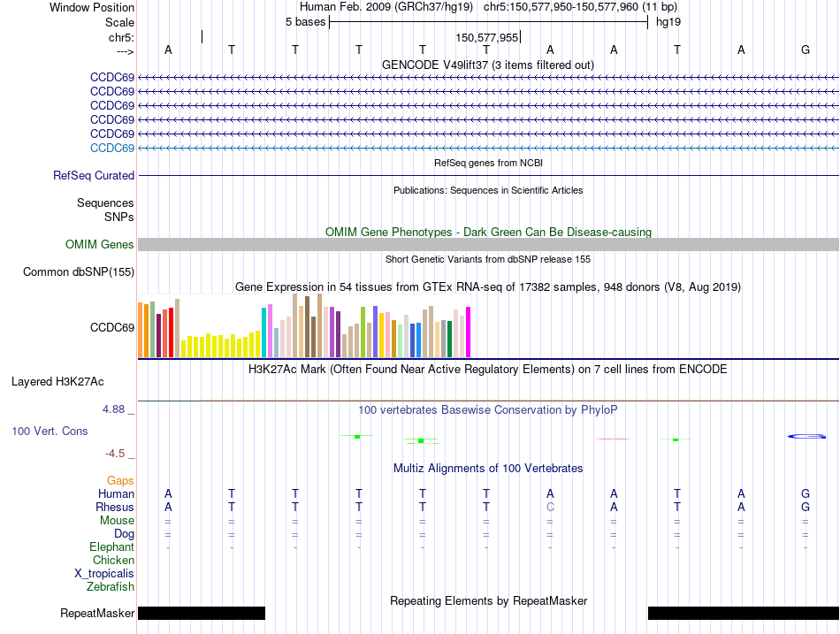
Task: Click the 'Human' species label
Action: click(x=116, y=493)
